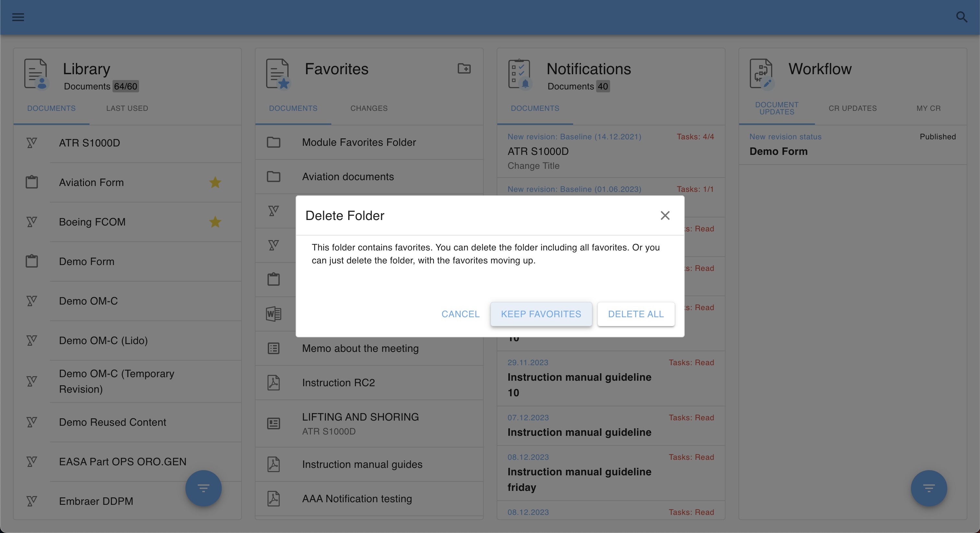Click the search magnifier icon
Screen dimensions: 980x533
pyautogui.click(x=961, y=17)
